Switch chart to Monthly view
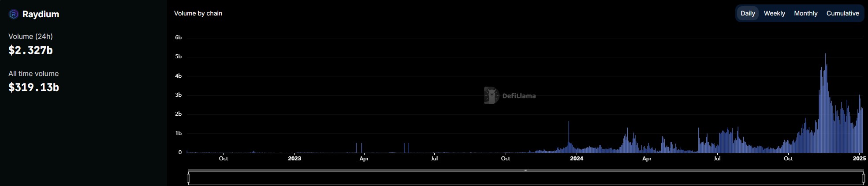This screenshot has height=186, width=868. [x=805, y=13]
